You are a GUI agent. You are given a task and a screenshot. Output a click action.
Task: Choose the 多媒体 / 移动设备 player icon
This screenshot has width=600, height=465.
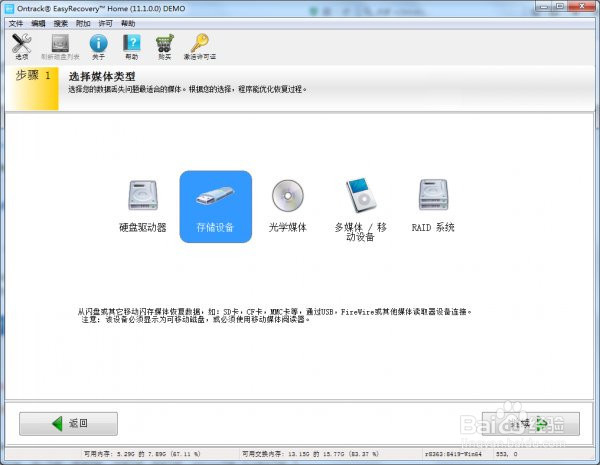(x=360, y=210)
